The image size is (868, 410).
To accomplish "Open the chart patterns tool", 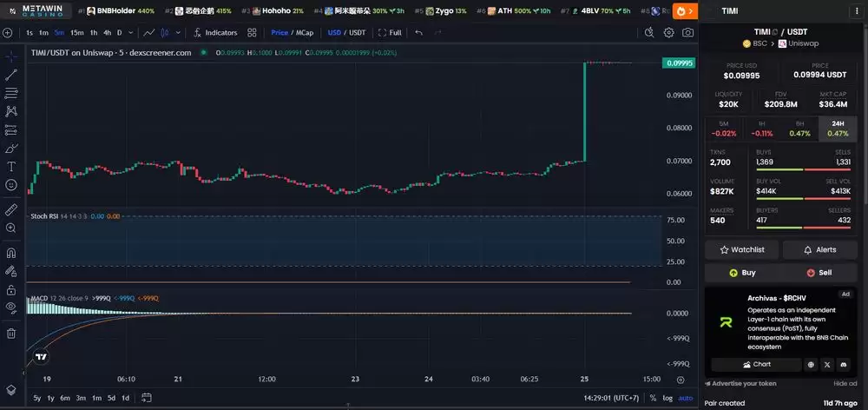I will pyautogui.click(x=11, y=111).
